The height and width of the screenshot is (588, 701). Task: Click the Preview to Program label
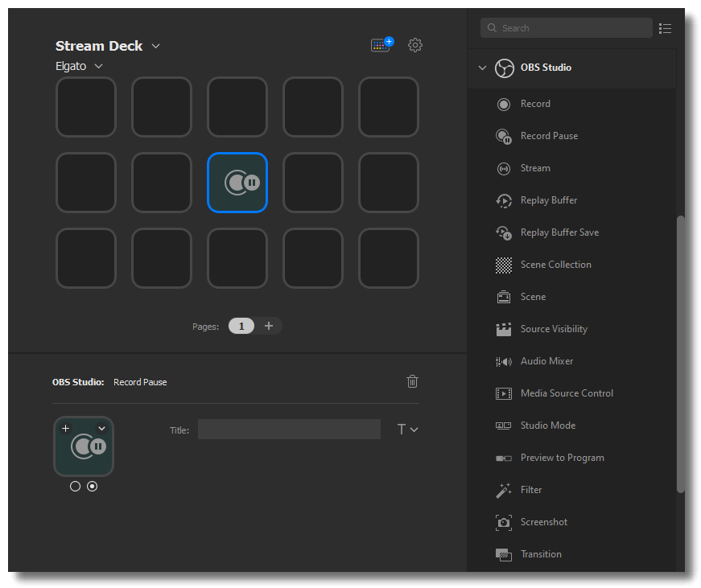click(562, 458)
